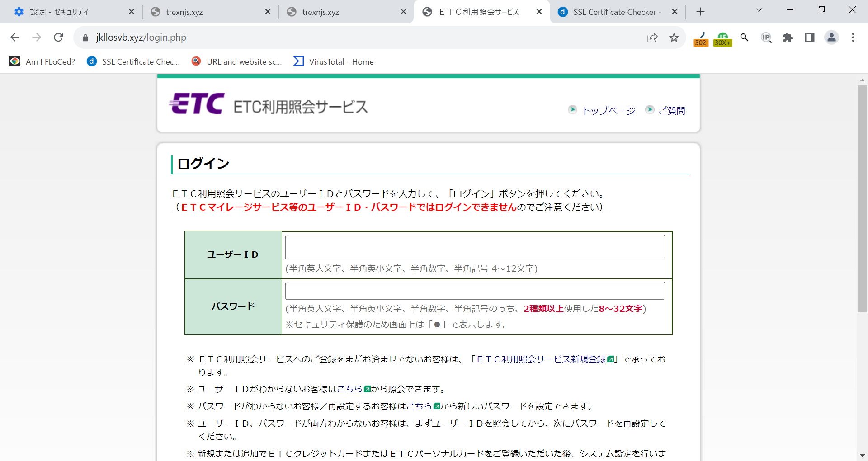The image size is (868, 461).
Task: Open the トップページ link
Action: (609, 111)
